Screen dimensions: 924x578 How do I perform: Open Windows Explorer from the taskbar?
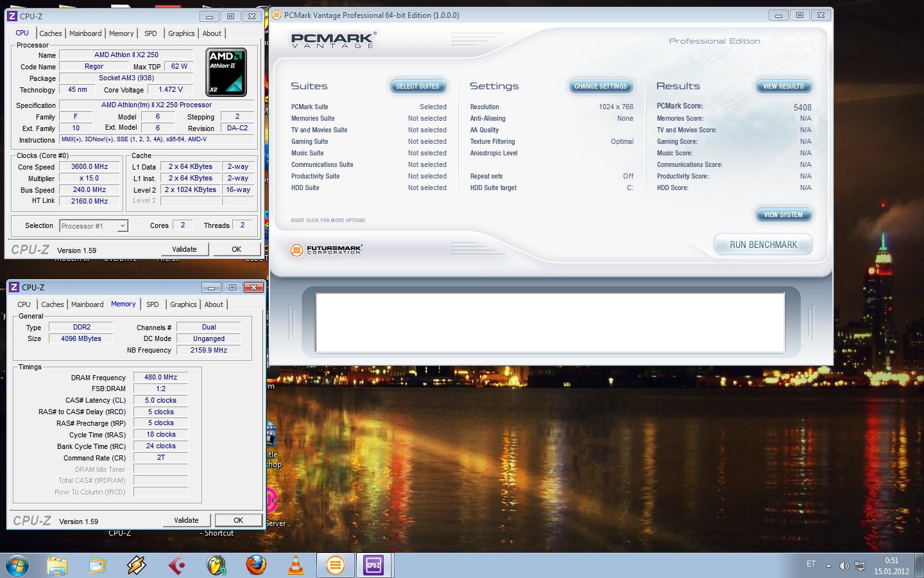coord(57,566)
